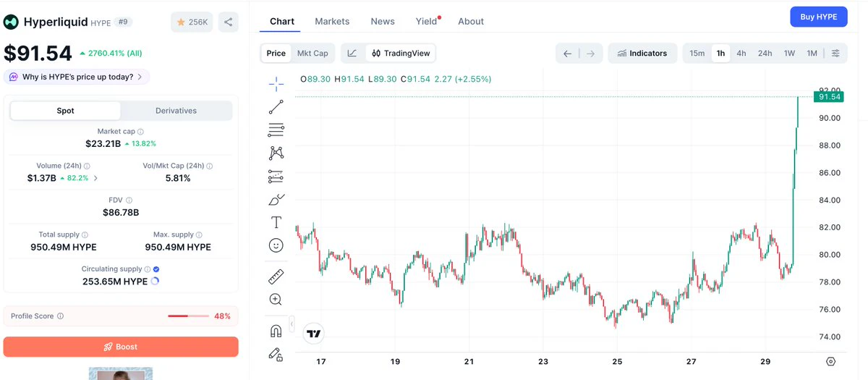The width and height of the screenshot is (868, 380).
Task: Click the $91.54 current price
Action: click(38, 53)
